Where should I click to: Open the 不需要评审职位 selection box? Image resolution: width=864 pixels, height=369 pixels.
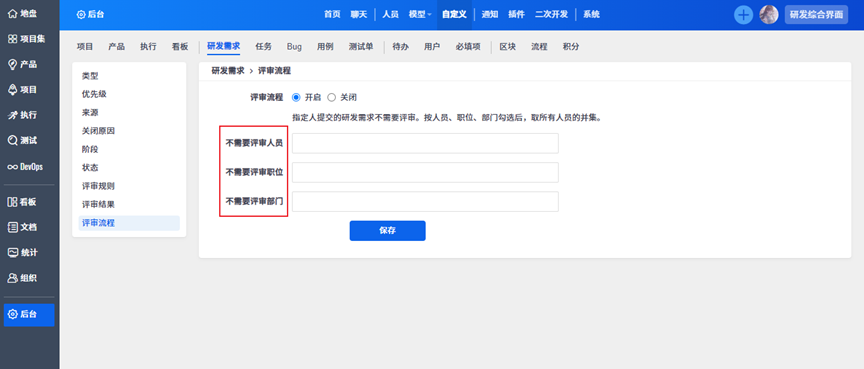click(x=425, y=172)
